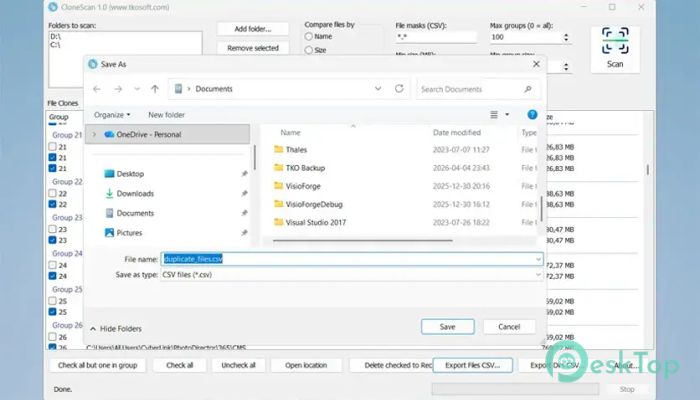Click the pin icon beside Downloads

pos(244,193)
